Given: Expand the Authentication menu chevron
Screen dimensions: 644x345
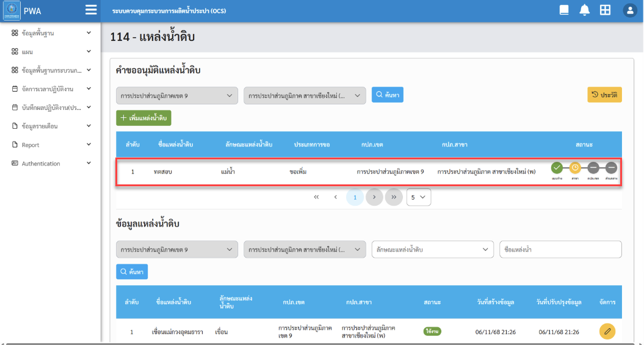Looking at the screenshot, I should point(89,163).
